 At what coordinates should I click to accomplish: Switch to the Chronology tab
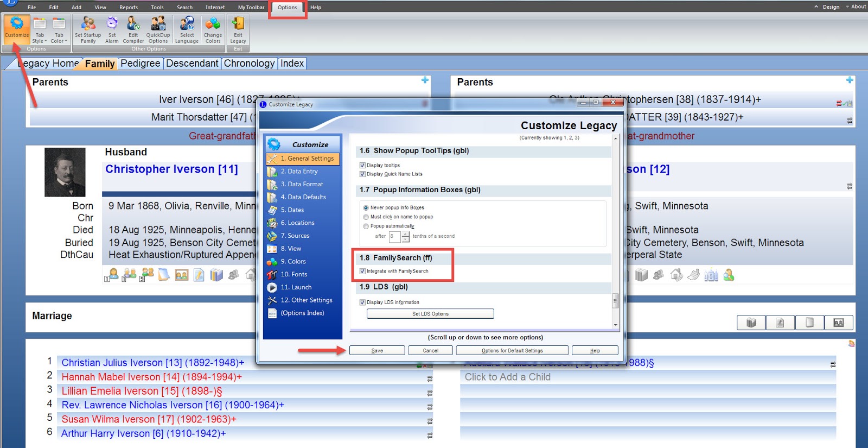pos(250,64)
